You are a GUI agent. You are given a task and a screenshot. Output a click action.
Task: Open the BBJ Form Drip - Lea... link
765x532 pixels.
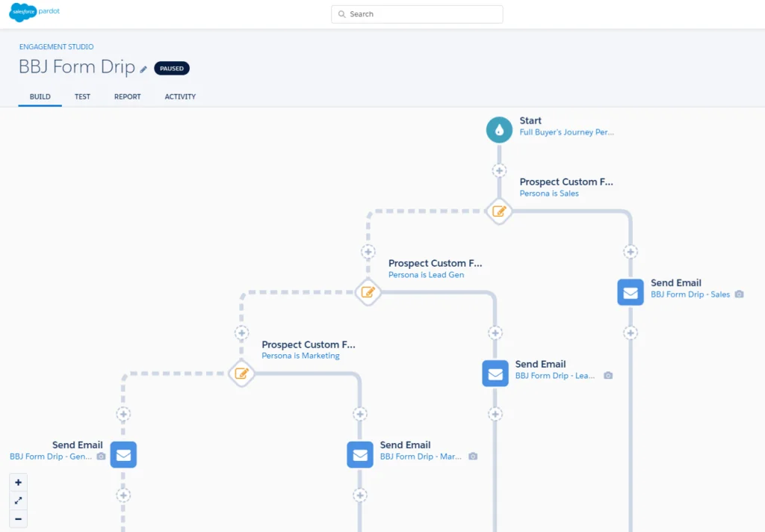coord(555,376)
